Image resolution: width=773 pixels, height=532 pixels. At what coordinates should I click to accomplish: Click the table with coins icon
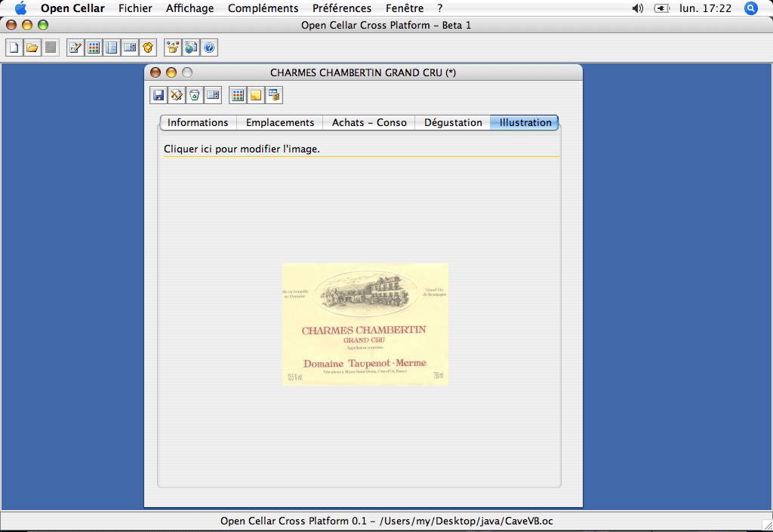tap(274, 95)
